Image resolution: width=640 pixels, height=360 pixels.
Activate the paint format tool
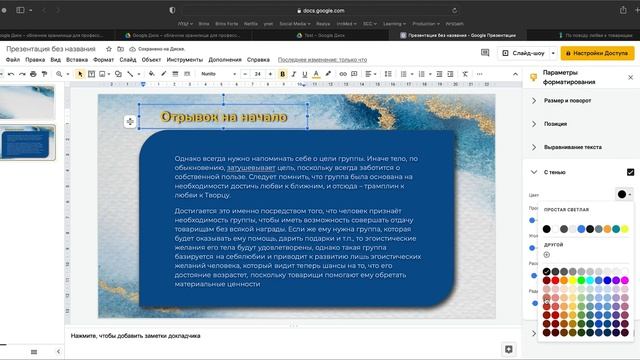pos(44,74)
